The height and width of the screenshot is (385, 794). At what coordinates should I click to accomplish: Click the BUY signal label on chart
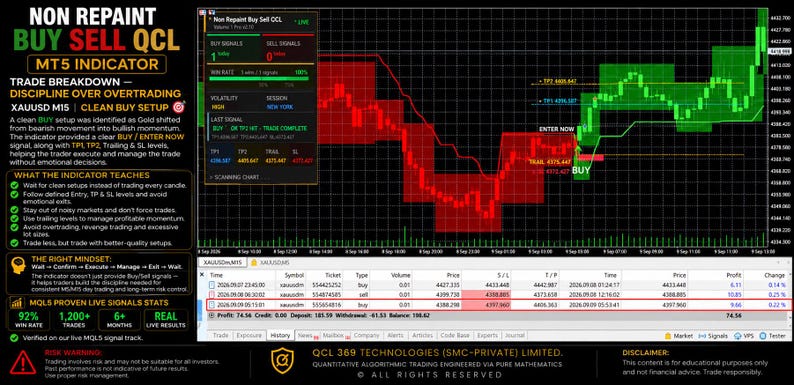click(581, 171)
